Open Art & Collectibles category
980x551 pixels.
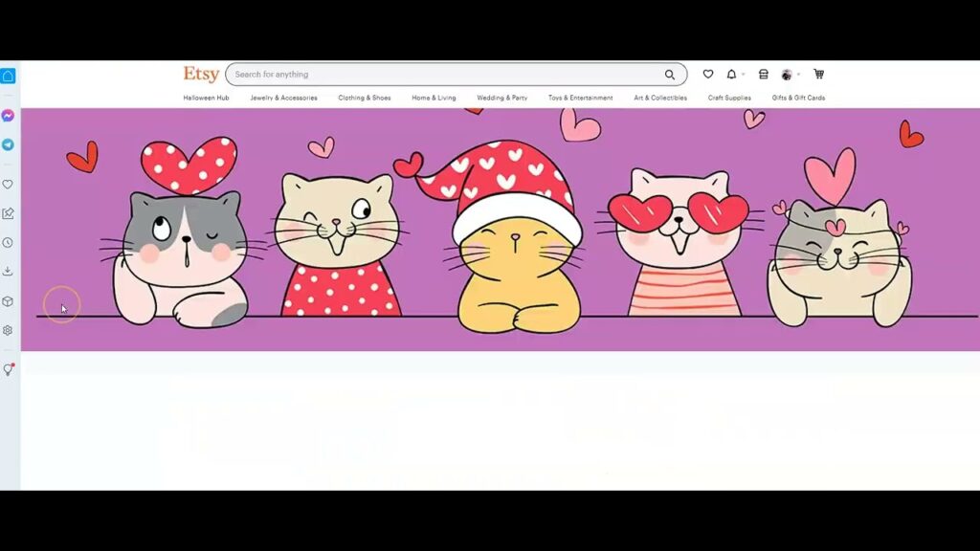tap(660, 99)
